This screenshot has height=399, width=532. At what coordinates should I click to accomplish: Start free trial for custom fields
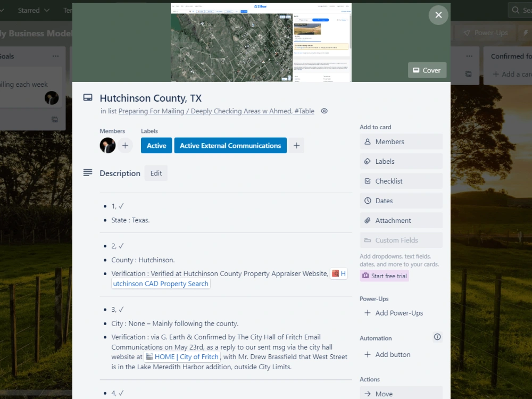point(385,276)
